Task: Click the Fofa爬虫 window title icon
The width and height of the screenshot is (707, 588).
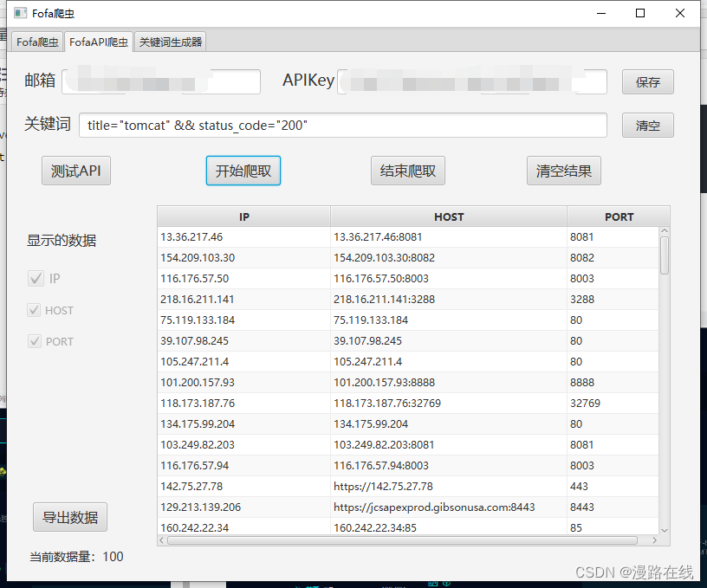Action: [x=20, y=13]
